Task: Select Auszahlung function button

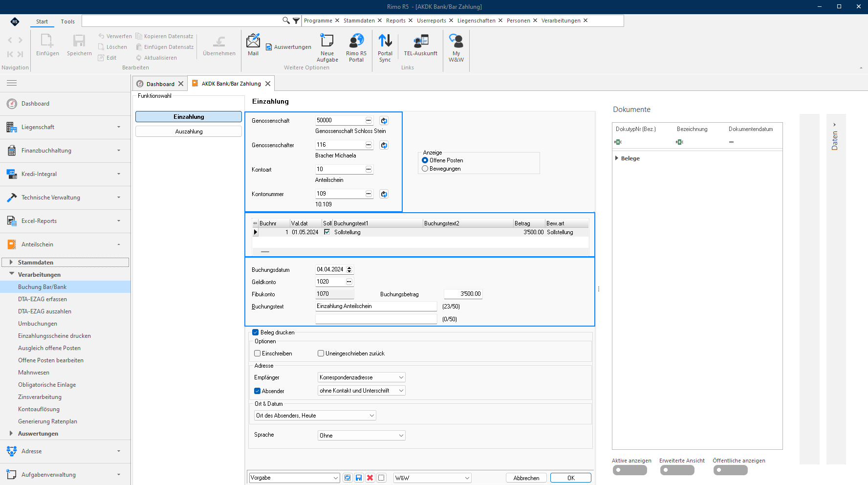Action: point(189,132)
